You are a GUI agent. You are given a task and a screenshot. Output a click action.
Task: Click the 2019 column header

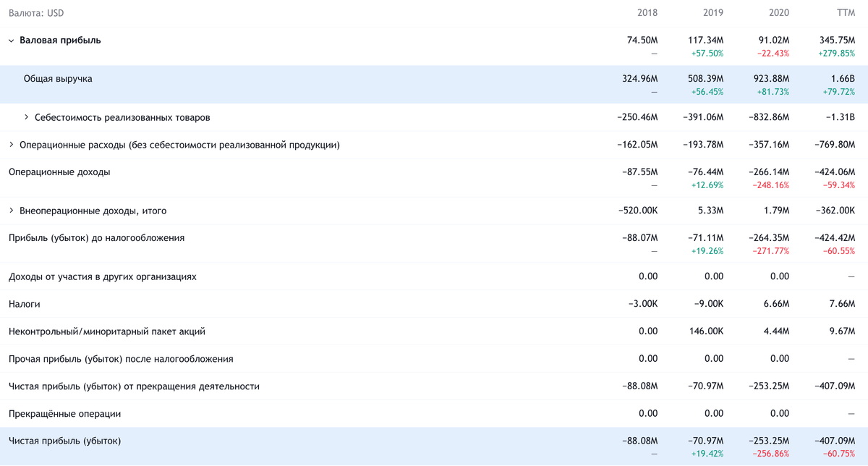click(x=713, y=13)
